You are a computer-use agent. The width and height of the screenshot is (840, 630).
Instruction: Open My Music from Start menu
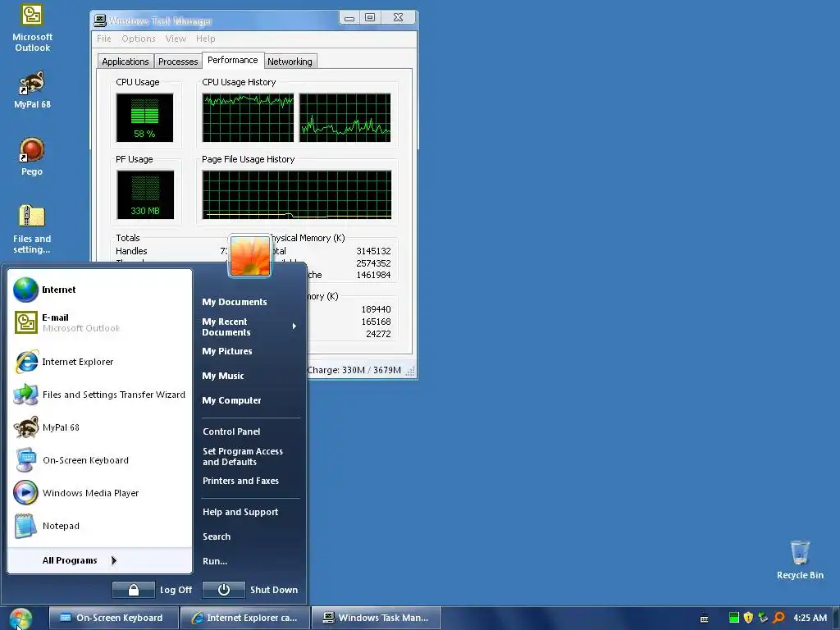(x=223, y=376)
